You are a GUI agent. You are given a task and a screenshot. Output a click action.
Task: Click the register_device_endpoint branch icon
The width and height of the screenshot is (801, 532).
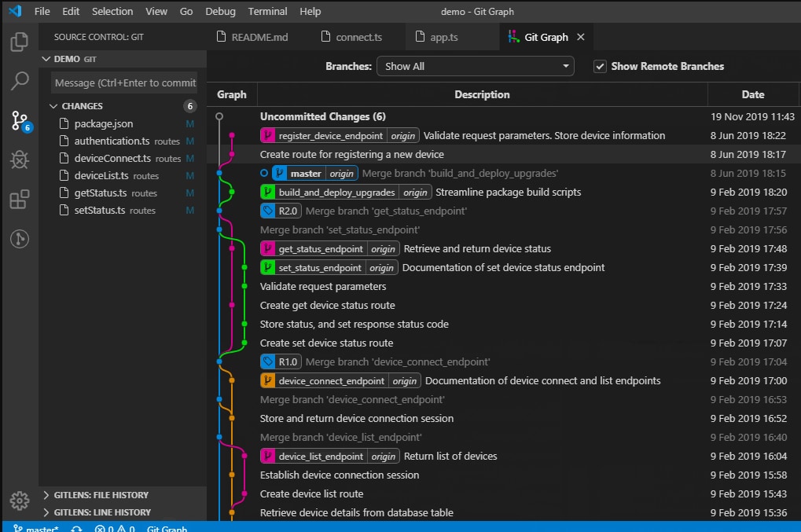[267, 135]
